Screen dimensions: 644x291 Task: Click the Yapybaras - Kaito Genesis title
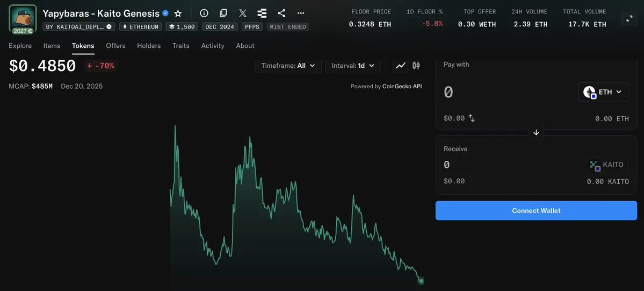coord(101,13)
